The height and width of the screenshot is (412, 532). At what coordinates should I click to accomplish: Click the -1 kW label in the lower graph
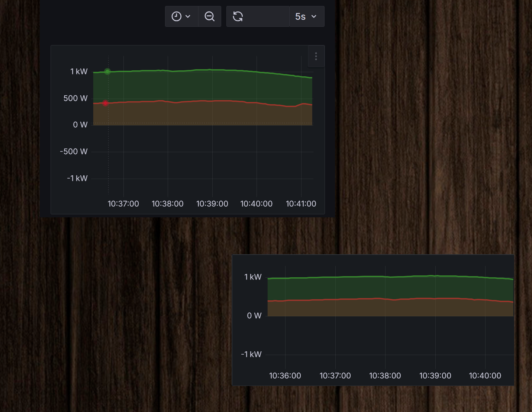click(x=251, y=354)
